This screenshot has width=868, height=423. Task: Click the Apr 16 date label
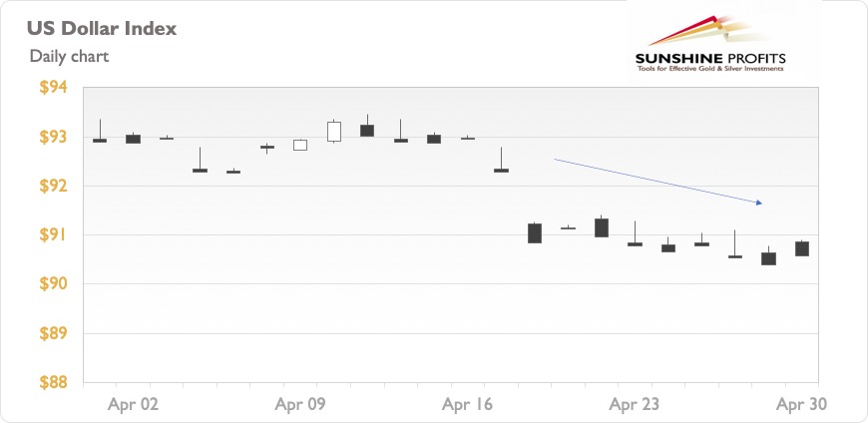point(467,405)
